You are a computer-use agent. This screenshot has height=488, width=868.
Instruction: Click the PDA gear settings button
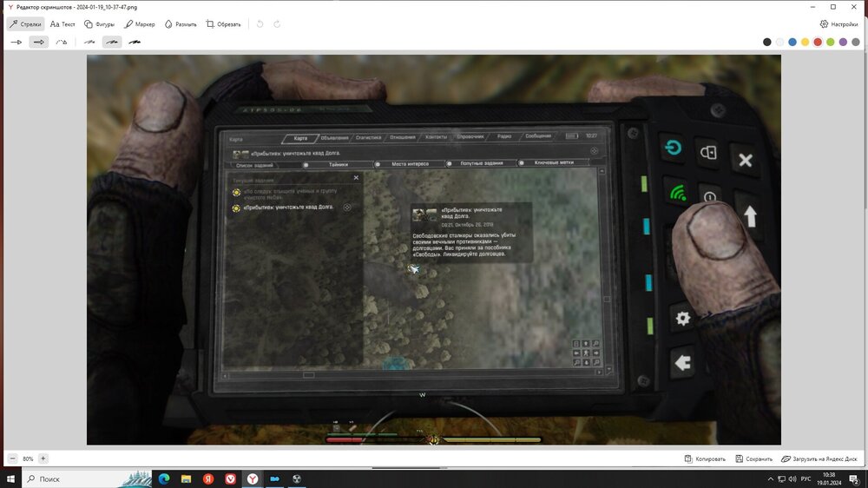tap(682, 318)
